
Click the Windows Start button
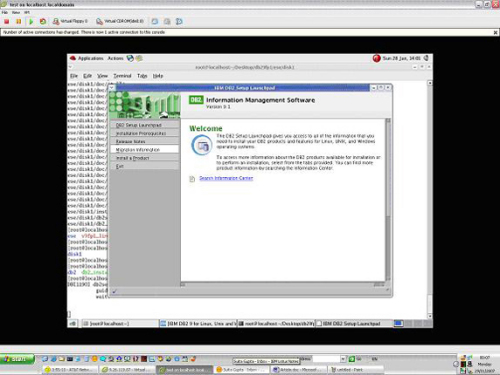click(17, 359)
